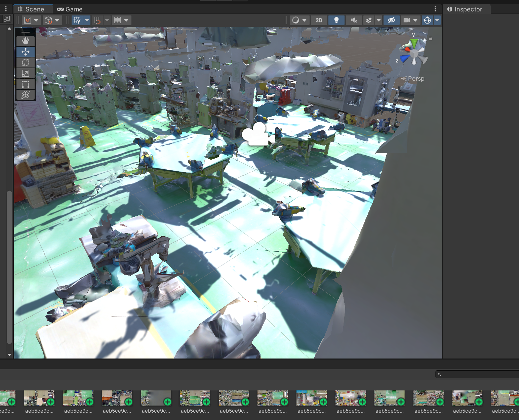Open the Gizmos dropdown arrow
519x420 pixels.
437,20
